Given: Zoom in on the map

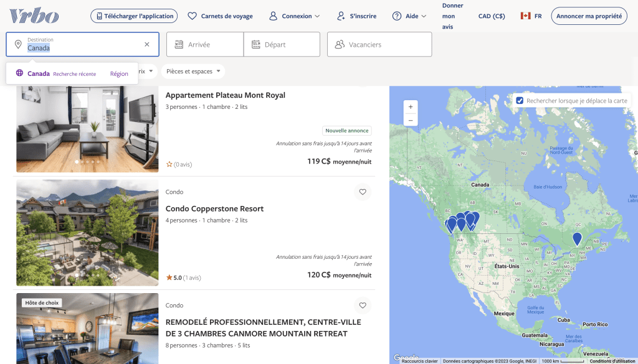Looking at the screenshot, I should [x=410, y=107].
